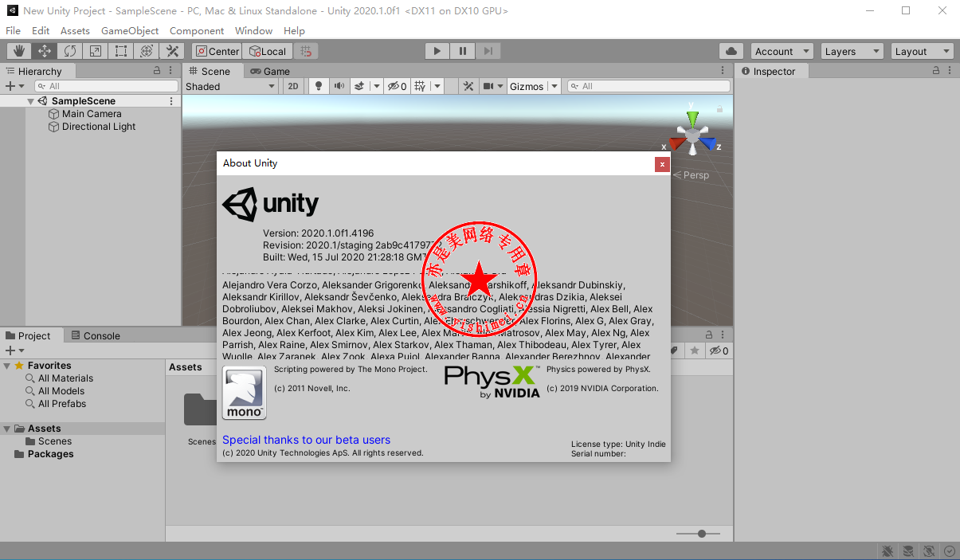Select the Move tool

click(x=45, y=51)
